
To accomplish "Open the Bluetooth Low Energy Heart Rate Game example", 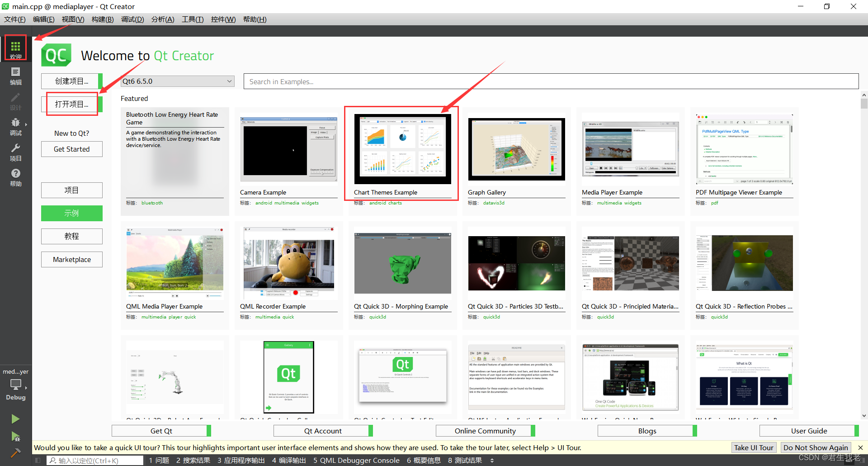I will (175, 161).
